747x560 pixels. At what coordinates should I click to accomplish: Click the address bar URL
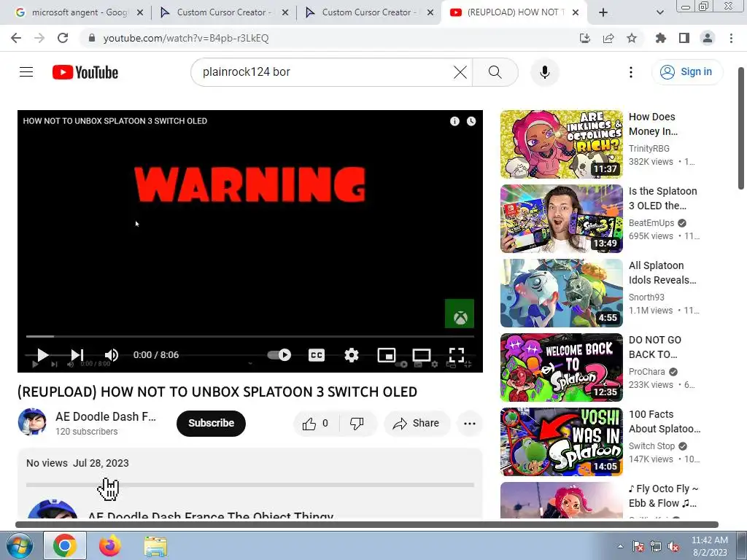pyautogui.click(x=186, y=38)
